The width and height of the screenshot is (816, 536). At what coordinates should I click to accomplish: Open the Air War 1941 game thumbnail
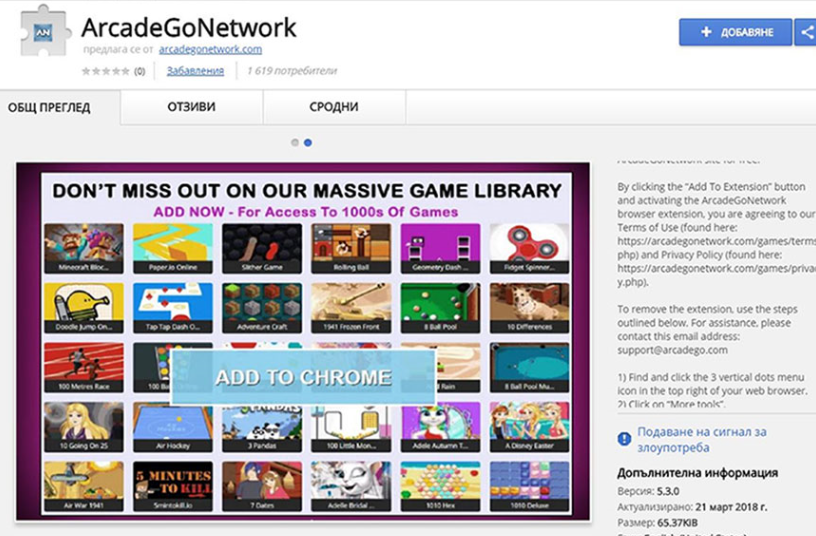click(x=84, y=486)
